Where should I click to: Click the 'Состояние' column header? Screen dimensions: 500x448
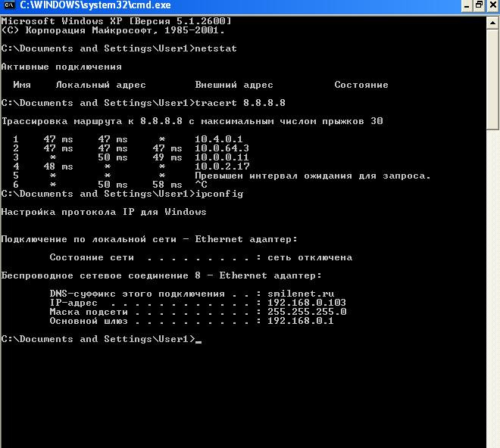coord(361,85)
